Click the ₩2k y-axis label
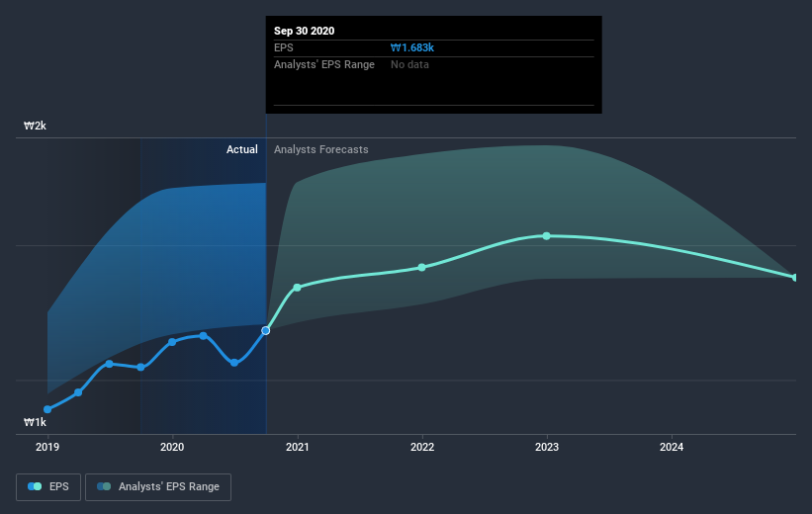The height and width of the screenshot is (514, 812). [36, 126]
